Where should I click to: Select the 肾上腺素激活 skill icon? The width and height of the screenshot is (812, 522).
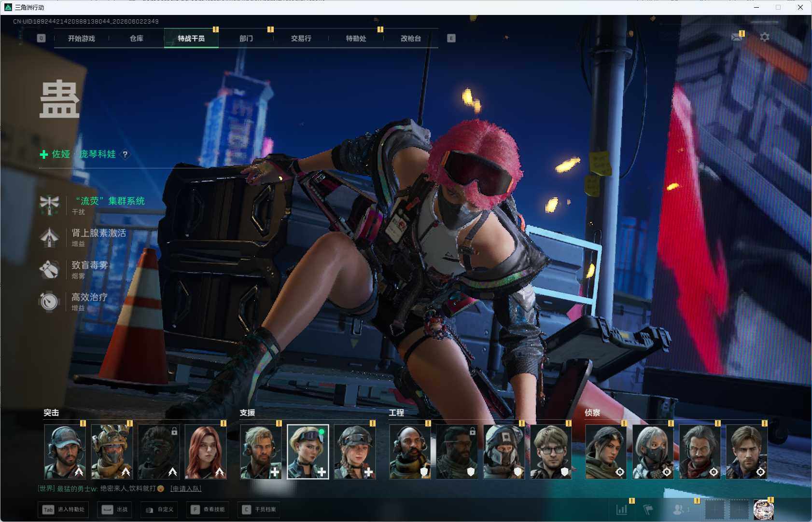tap(49, 237)
